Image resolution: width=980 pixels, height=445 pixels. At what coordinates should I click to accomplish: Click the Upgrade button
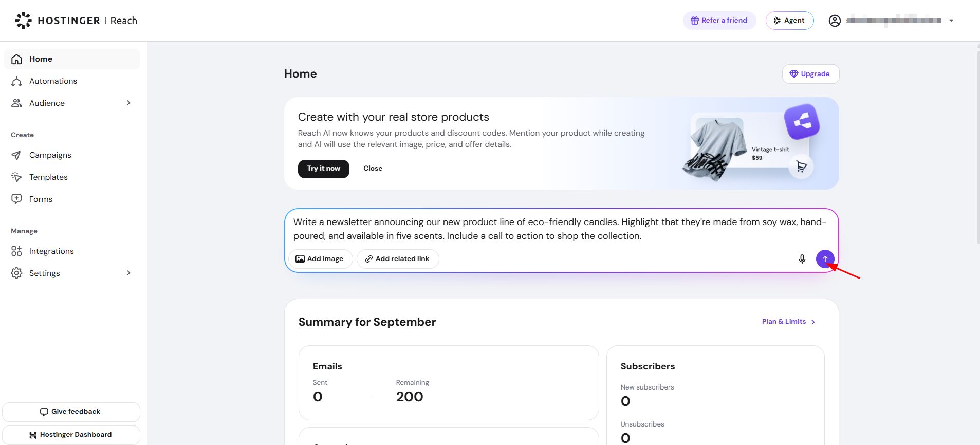pos(810,74)
